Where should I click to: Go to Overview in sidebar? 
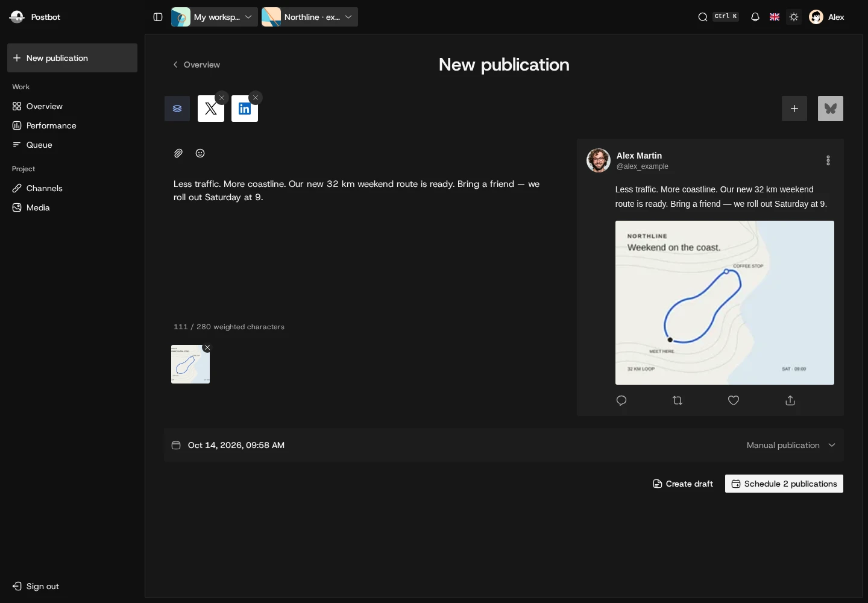click(72, 106)
